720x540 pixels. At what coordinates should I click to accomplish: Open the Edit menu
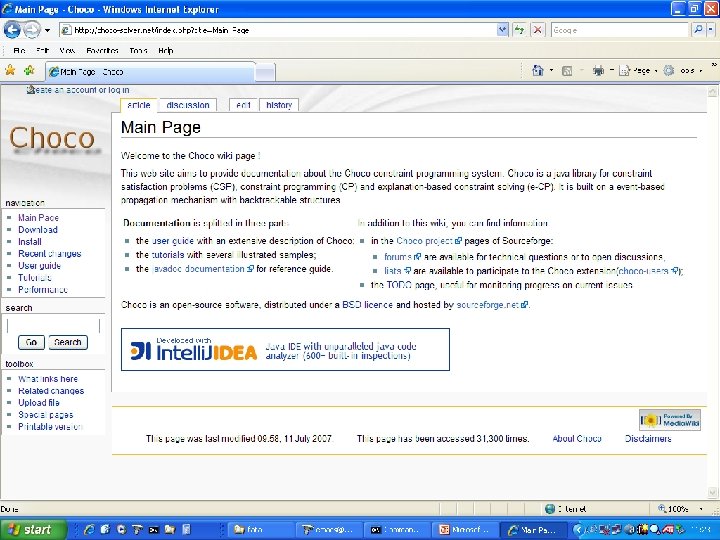(x=42, y=51)
